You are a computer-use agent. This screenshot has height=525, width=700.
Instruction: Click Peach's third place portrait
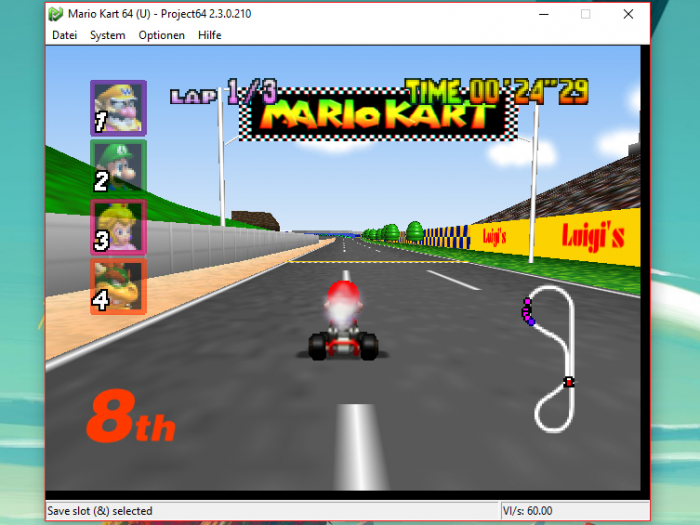pyautogui.click(x=118, y=227)
